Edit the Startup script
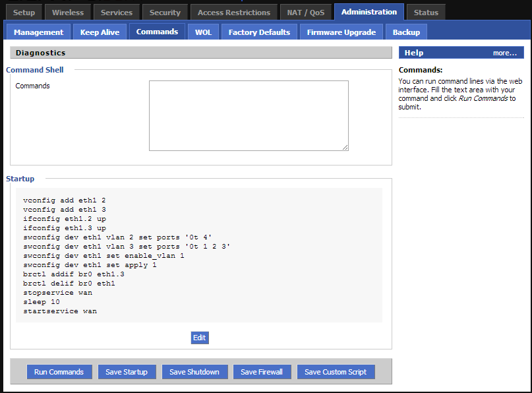 pos(200,338)
